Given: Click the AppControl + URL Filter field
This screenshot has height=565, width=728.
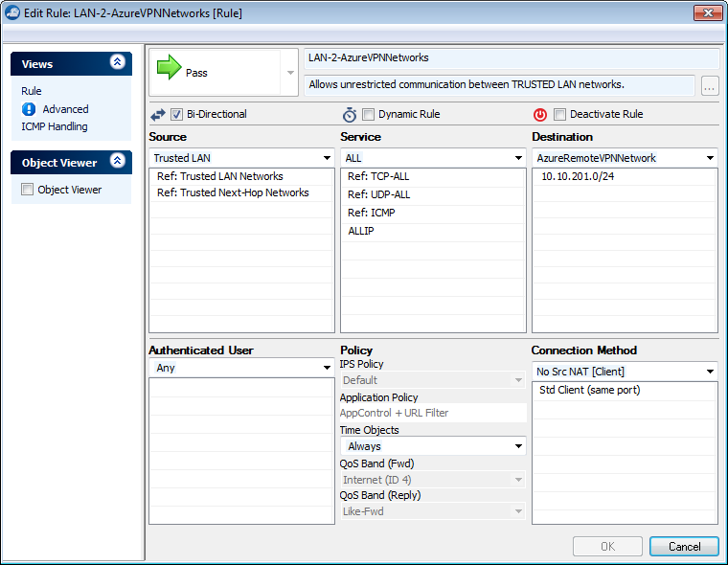Looking at the screenshot, I should tap(433, 413).
